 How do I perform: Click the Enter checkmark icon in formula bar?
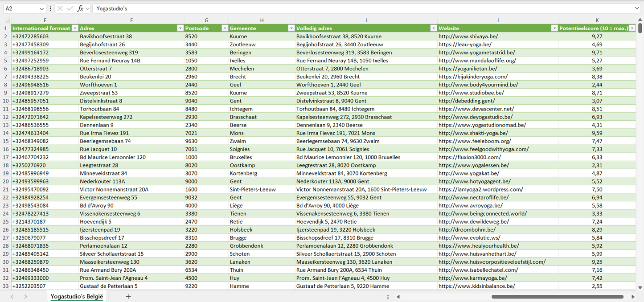[70, 8]
